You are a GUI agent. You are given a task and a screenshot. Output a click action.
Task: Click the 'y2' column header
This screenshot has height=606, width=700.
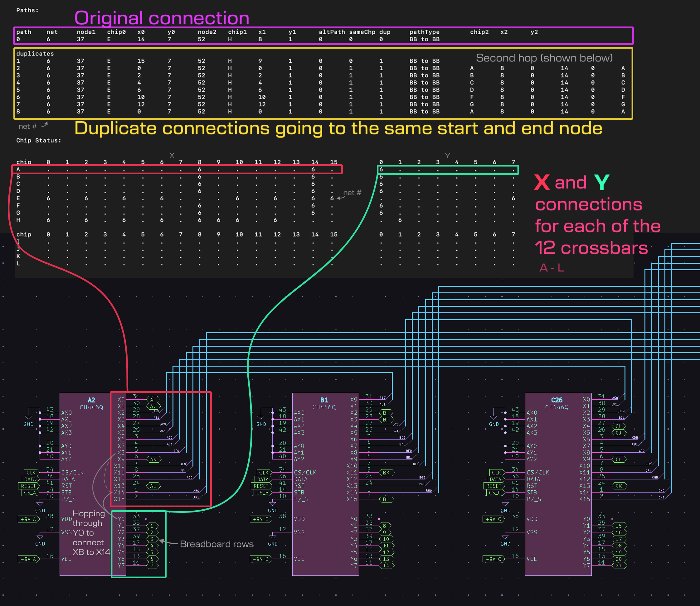534,32
